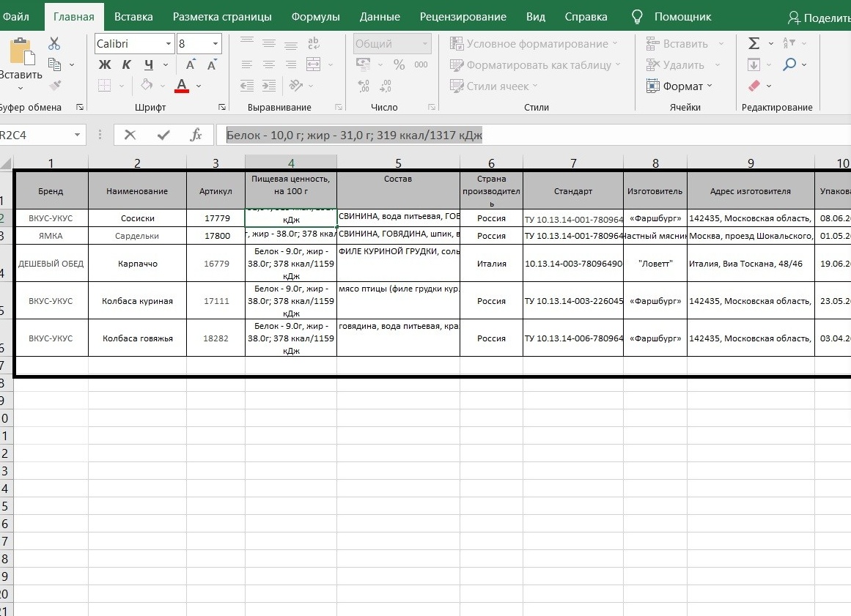Image resolution: width=851 pixels, height=616 pixels.
Task: Click Find and Select magnifier icon
Action: tap(789, 64)
